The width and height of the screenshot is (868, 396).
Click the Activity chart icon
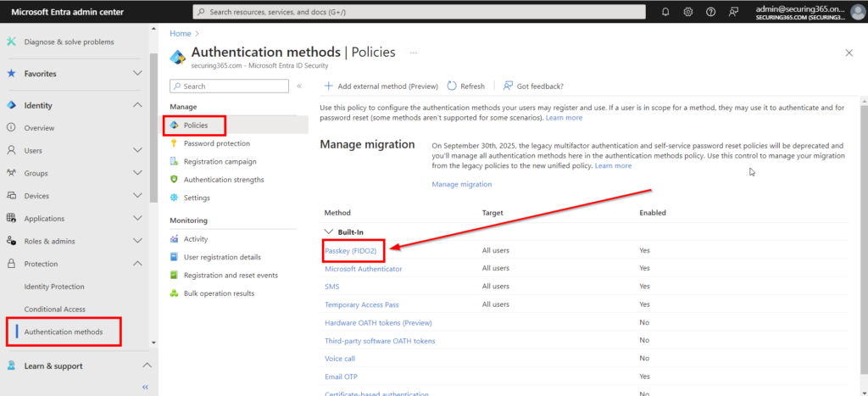[x=174, y=239]
